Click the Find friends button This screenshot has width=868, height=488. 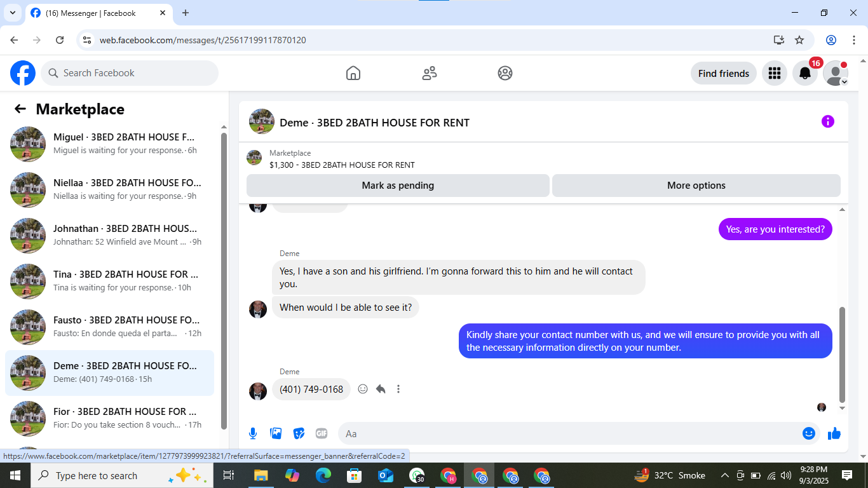(x=723, y=73)
